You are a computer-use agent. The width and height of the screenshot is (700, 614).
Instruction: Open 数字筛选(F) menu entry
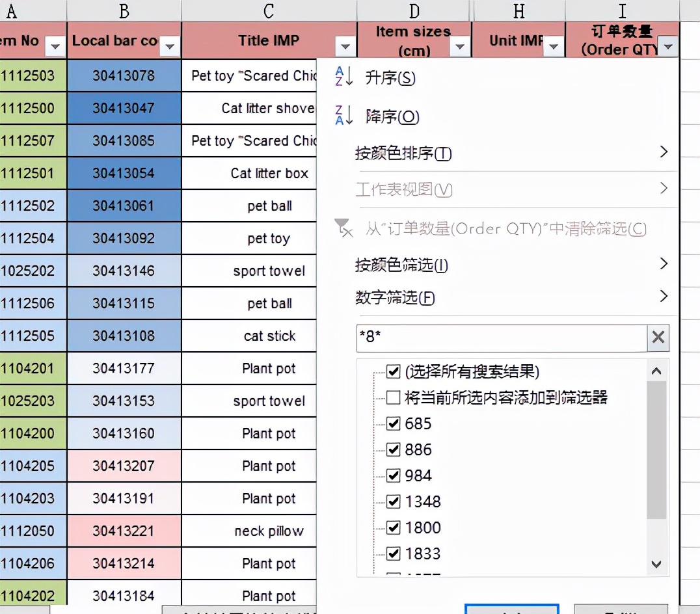coord(395,297)
